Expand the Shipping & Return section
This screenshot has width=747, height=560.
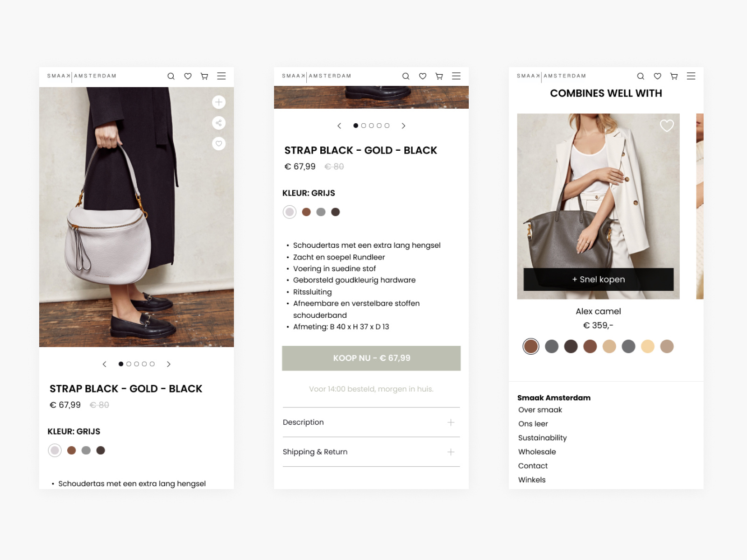coord(371,452)
